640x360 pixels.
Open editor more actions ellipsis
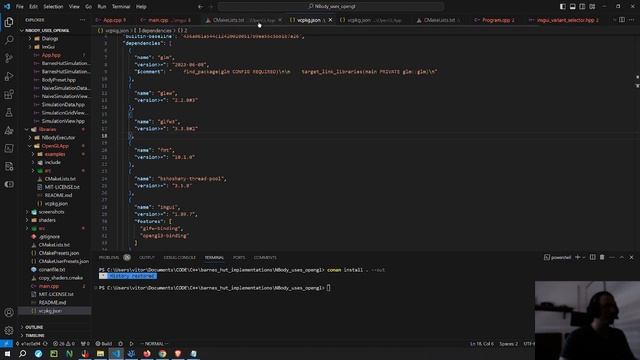632,20
